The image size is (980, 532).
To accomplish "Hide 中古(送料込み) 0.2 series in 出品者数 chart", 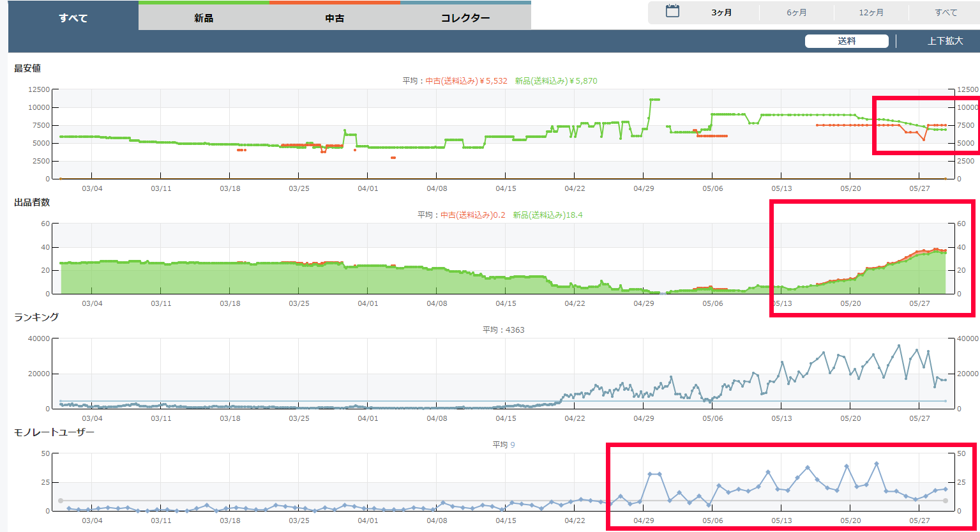I will point(472,215).
